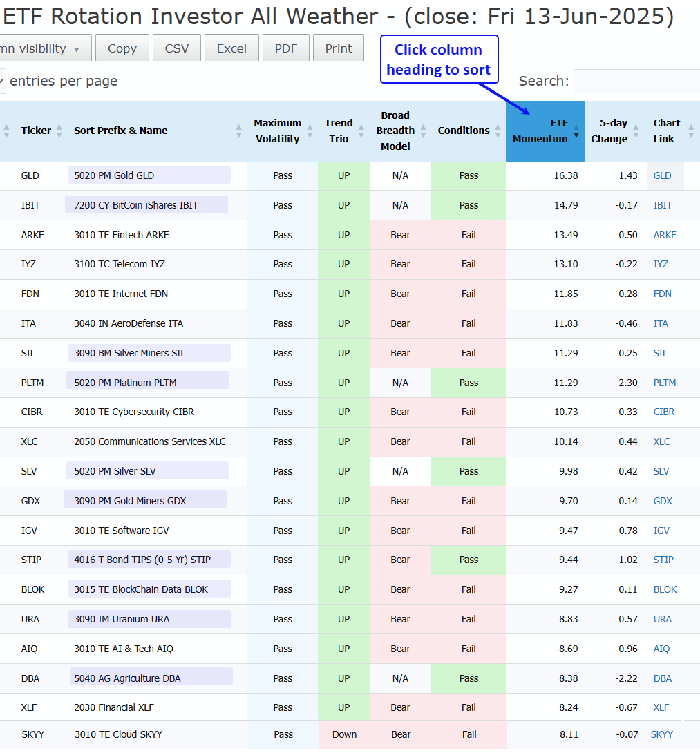Click momentum value 14.79
700x753 pixels.
click(565, 206)
